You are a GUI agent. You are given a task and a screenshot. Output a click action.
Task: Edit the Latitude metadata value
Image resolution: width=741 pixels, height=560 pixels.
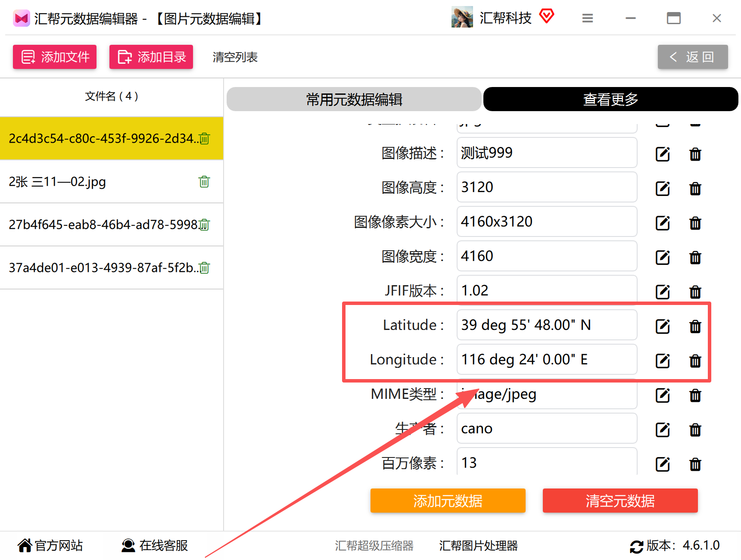[x=663, y=326]
